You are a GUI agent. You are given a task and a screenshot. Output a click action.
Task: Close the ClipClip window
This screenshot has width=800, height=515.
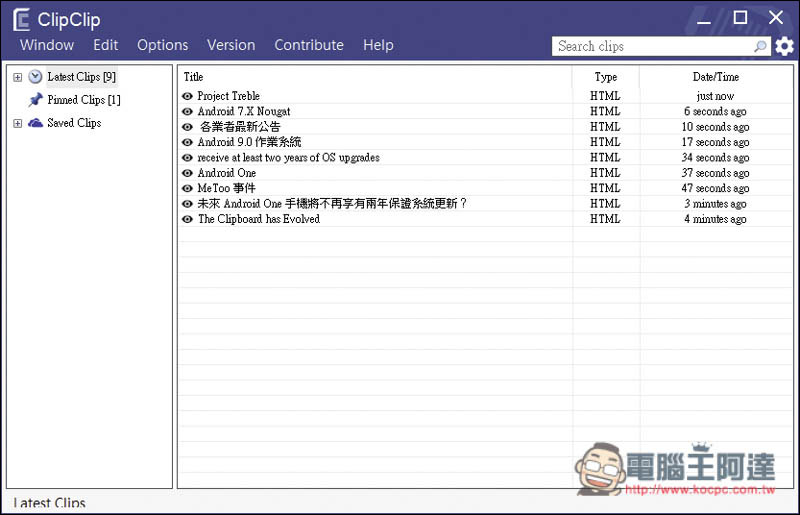coord(776,18)
